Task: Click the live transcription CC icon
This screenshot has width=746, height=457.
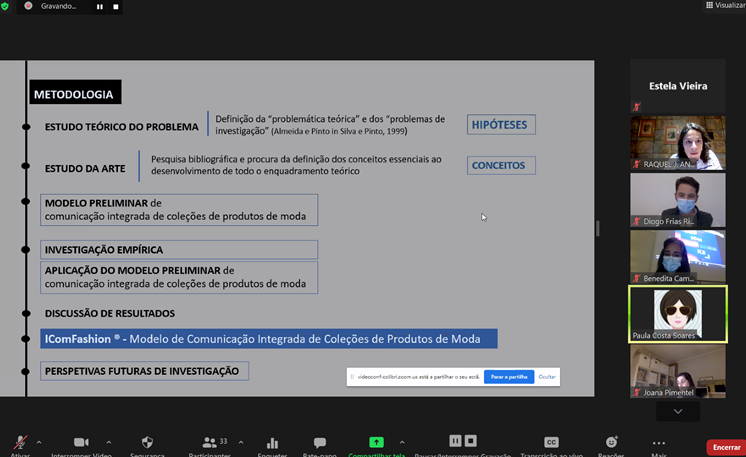Action: [x=551, y=442]
